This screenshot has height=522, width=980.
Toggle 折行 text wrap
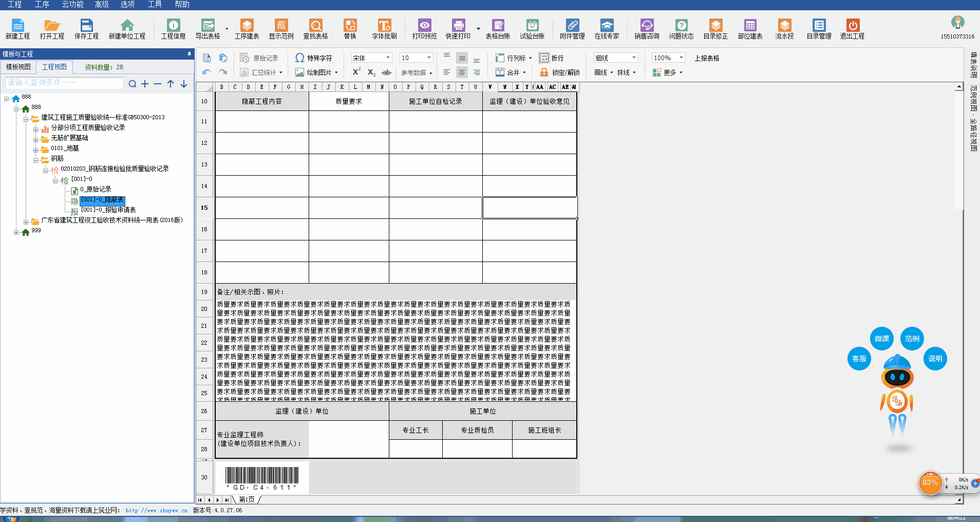coord(552,58)
